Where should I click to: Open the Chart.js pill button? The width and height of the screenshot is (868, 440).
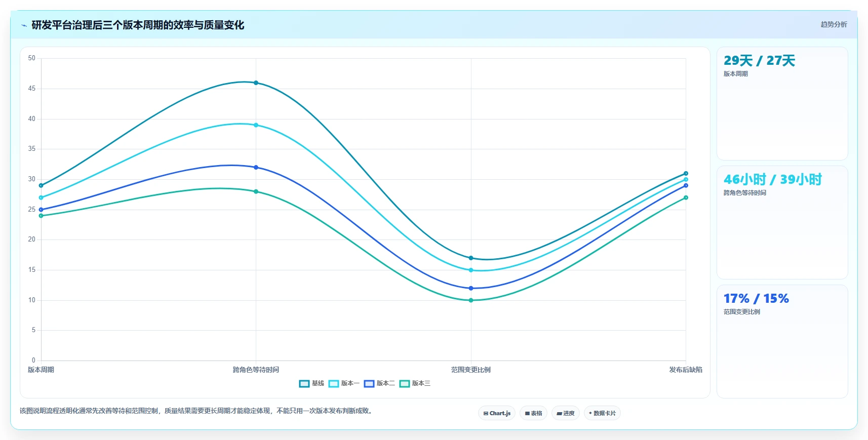pos(497,413)
